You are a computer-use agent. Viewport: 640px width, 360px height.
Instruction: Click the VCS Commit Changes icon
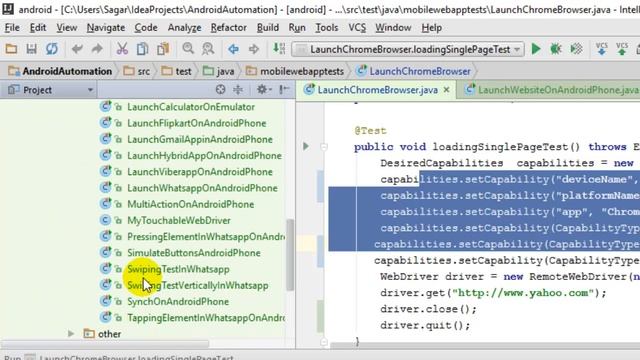622,49
